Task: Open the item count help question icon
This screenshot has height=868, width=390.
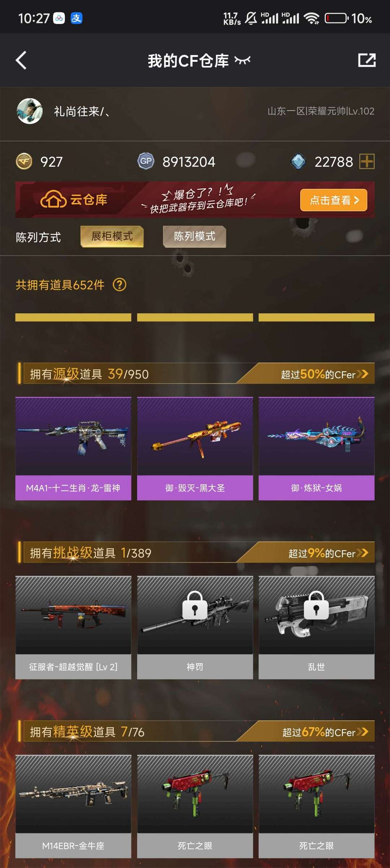Action: (120, 285)
